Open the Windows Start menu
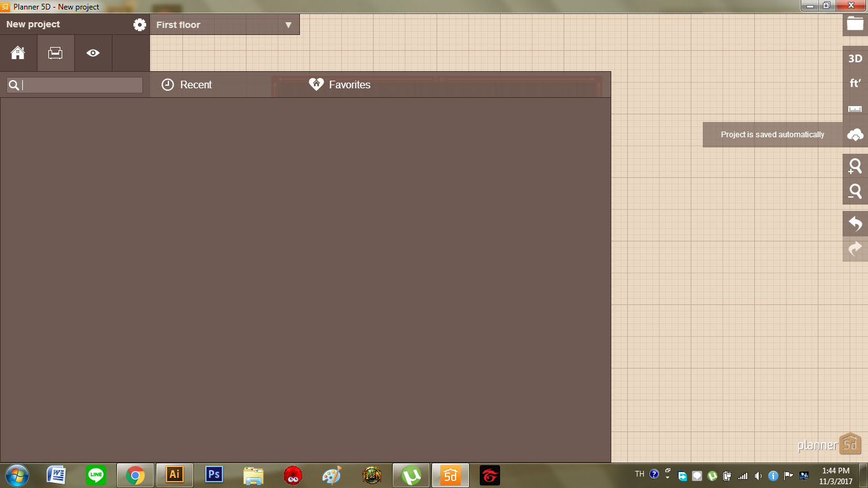 tap(17, 475)
